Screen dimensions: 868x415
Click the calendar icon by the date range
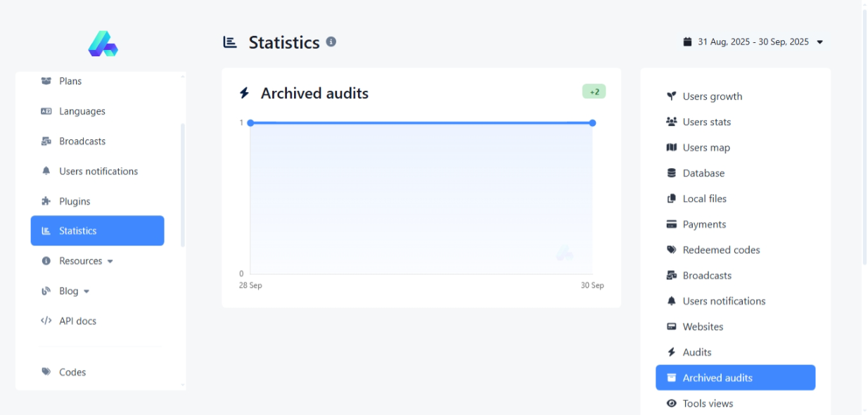[687, 42]
